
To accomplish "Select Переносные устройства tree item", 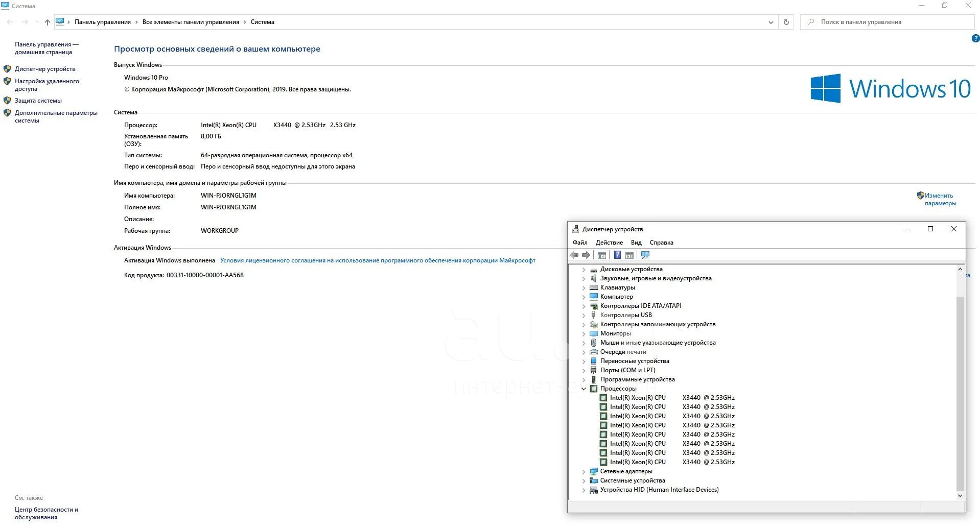I will pyautogui.click(x=635, y=362).
